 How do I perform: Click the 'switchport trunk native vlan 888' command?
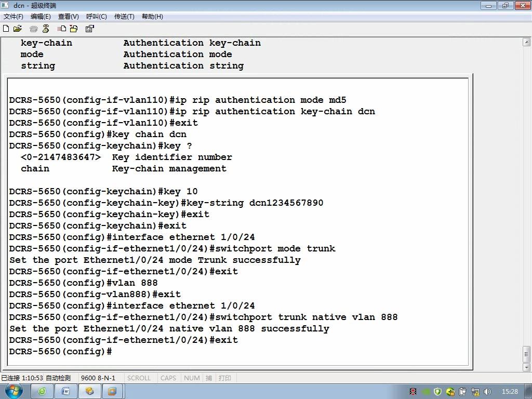pos(307,317)
